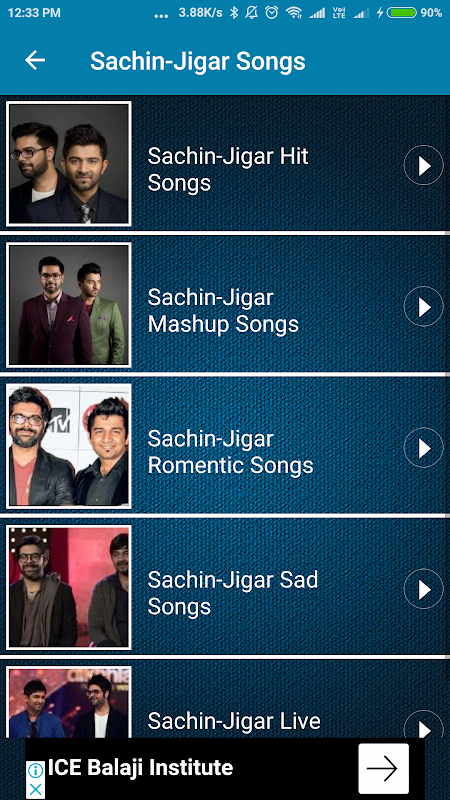Screen dimensions: 450x800
Task: Open the ad info icon
Action: coord(35,769)
